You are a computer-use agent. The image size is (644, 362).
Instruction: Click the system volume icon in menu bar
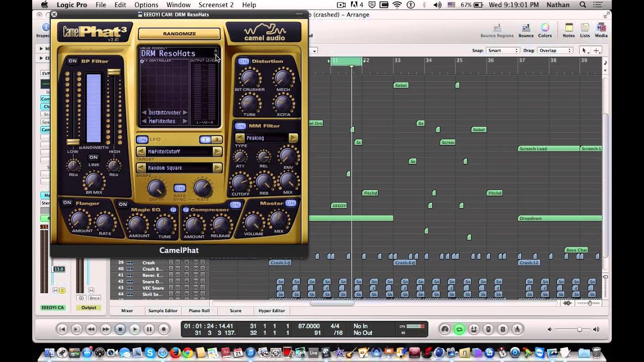(438, 5)
